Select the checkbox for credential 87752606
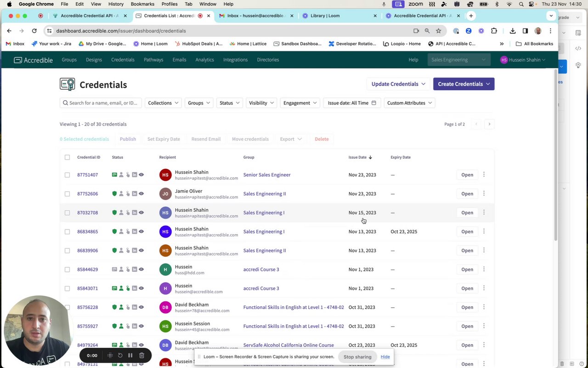 point(67,194)
